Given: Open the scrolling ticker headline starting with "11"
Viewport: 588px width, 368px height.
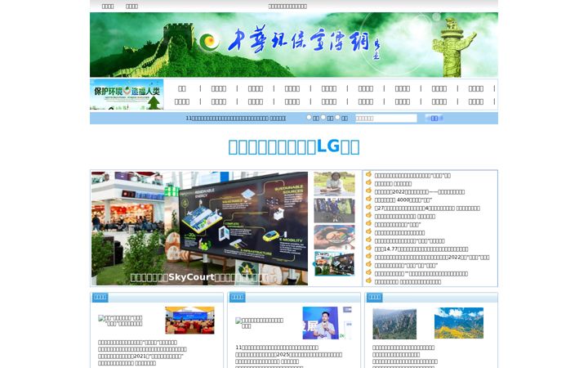Looking at the screenshot, I should 235,119.
